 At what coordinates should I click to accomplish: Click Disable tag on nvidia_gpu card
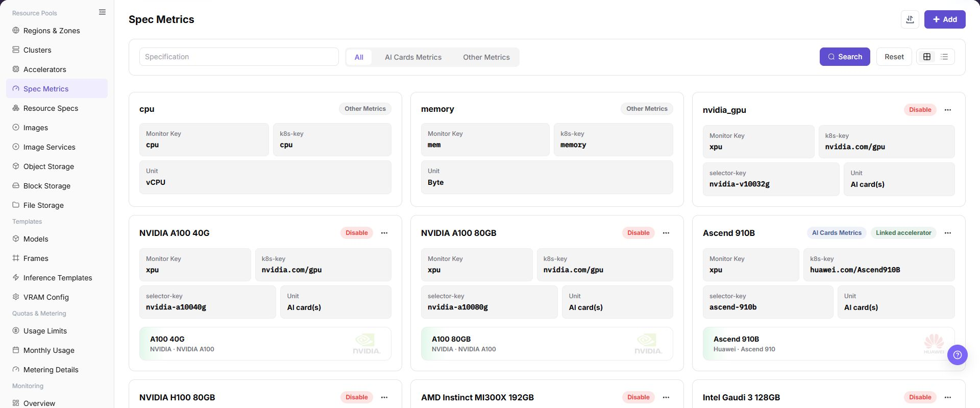pos(920,110)
